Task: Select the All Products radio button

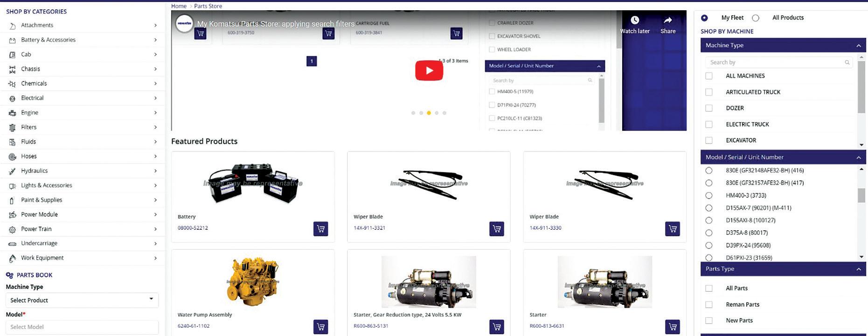Action: click(x=756, y=18)
